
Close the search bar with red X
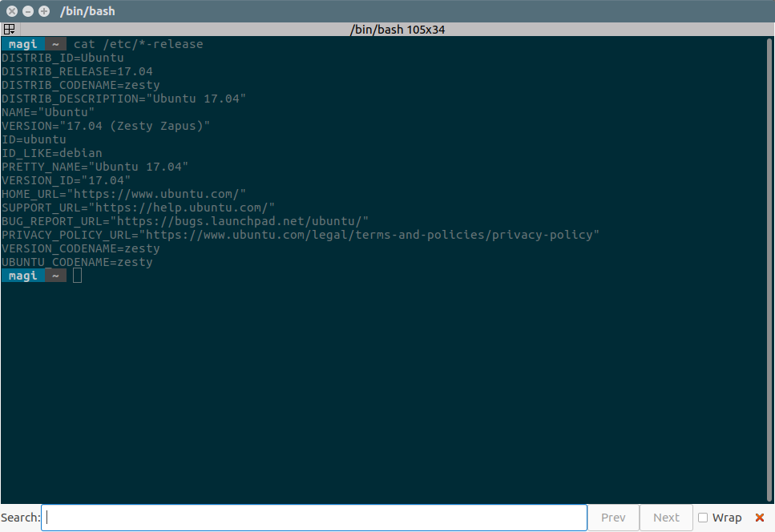(760, 518)
